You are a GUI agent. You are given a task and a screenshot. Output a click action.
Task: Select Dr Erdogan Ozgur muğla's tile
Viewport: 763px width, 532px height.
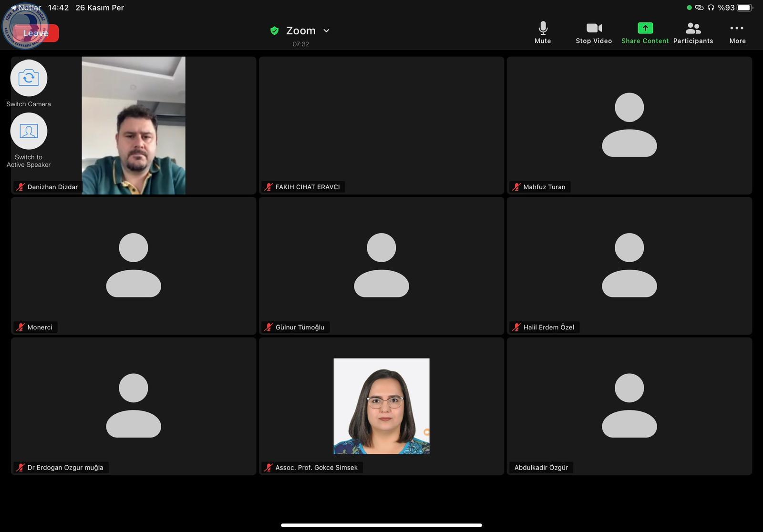(x=134, y=406)
